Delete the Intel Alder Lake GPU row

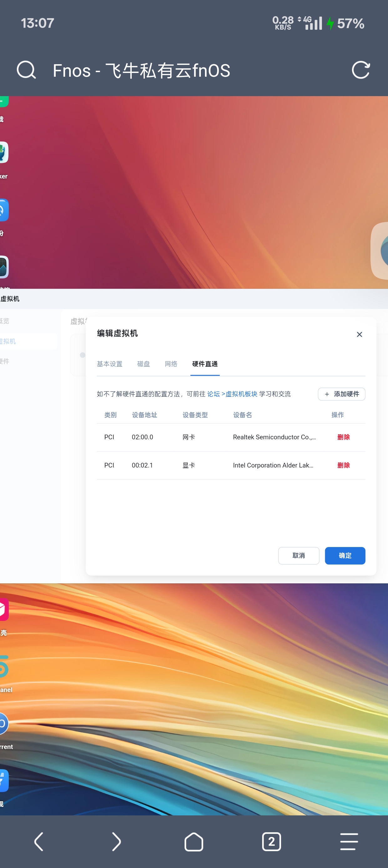(344, 465)
